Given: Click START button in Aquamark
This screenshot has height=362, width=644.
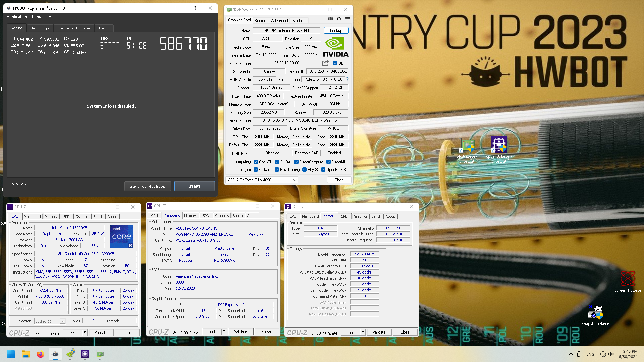Looking at the screenshot, I should click(195, 186).
